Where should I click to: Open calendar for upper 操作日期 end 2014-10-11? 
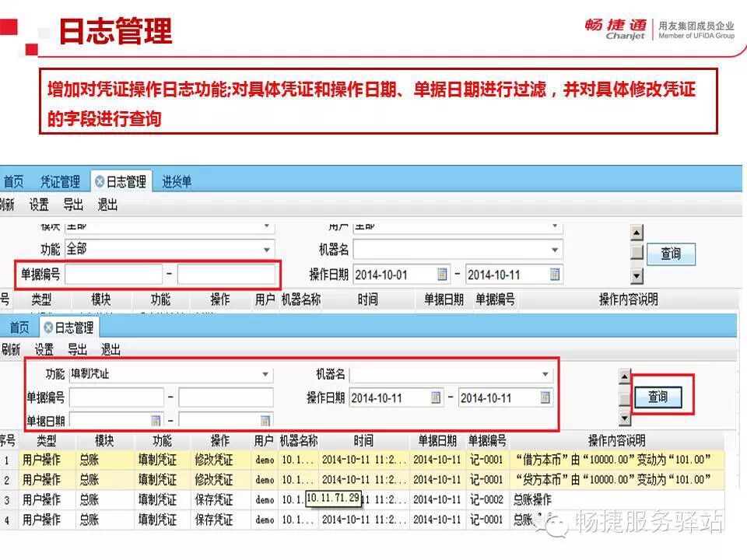tap(555, 275)
